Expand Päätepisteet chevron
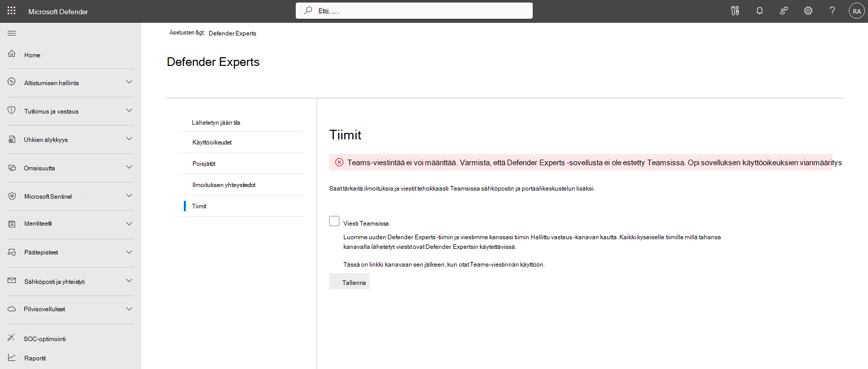Viewport: 868px width, 369px height. pyautogui.click(x=129, y=252)
